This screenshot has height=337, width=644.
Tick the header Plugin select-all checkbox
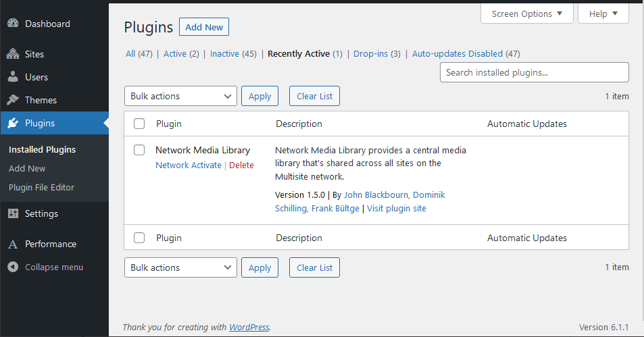139,124
